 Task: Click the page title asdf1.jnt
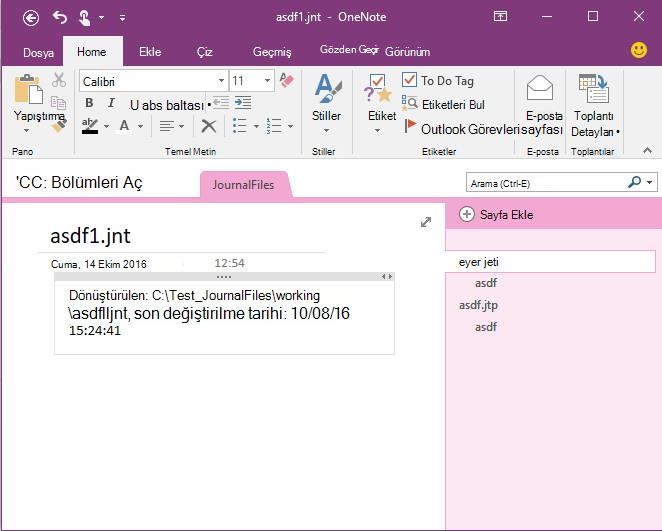(x=90, y=236)
